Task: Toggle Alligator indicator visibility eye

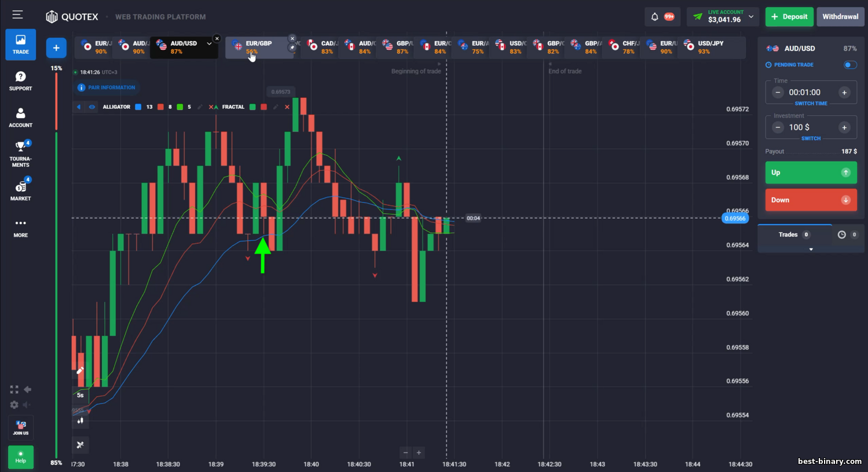Action: pos(92,107)
